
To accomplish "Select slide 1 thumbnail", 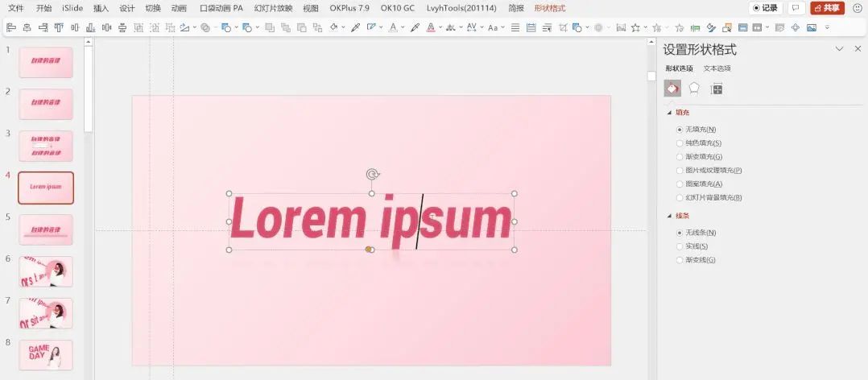I will point(46,62).
